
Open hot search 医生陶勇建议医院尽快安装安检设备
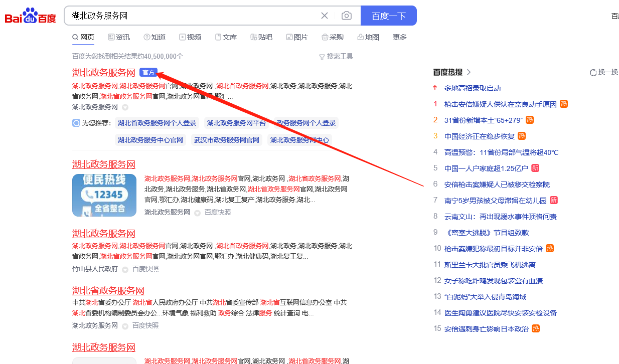click(501, 313)
